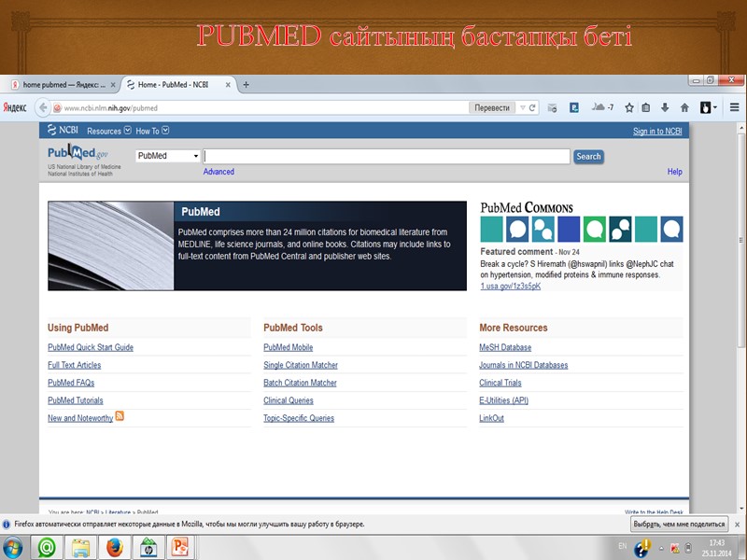
Task: Choose what to share in Firefox notification
Action: coord(679,524)
